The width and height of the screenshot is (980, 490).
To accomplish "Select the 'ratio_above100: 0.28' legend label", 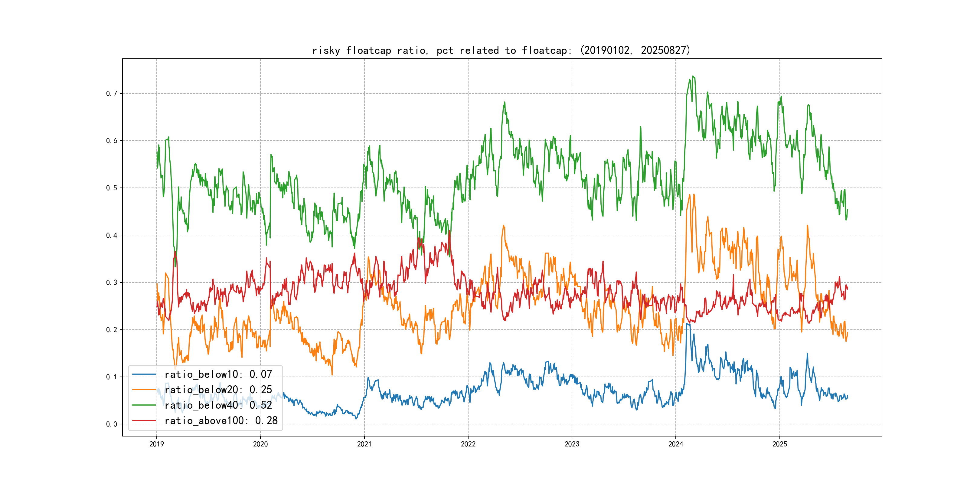I will [x=221, y=420].
